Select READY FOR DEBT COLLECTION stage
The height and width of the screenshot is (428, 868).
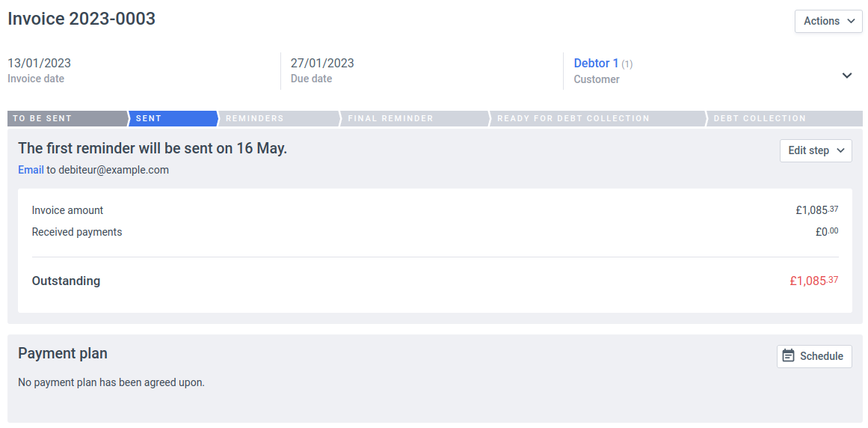(596, 118)
